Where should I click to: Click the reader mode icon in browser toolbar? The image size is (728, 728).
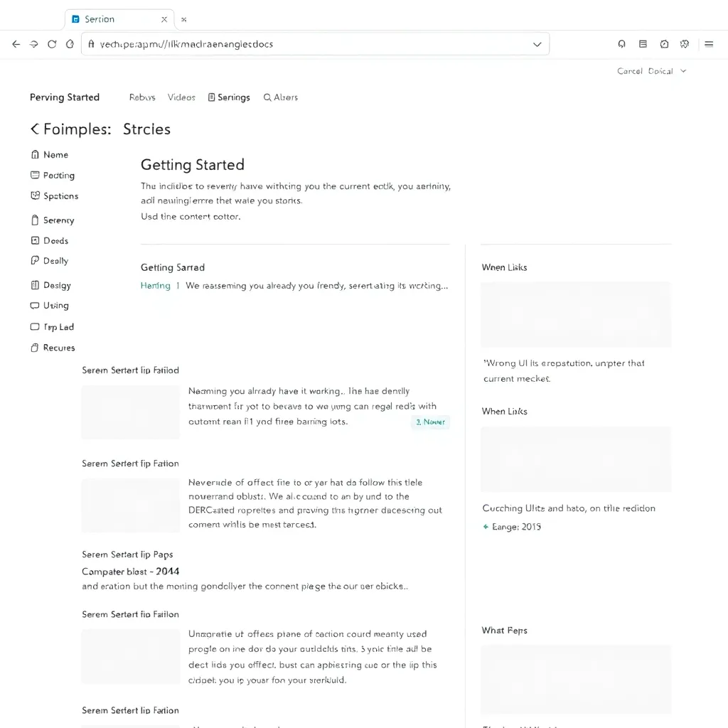click(643, 43)
